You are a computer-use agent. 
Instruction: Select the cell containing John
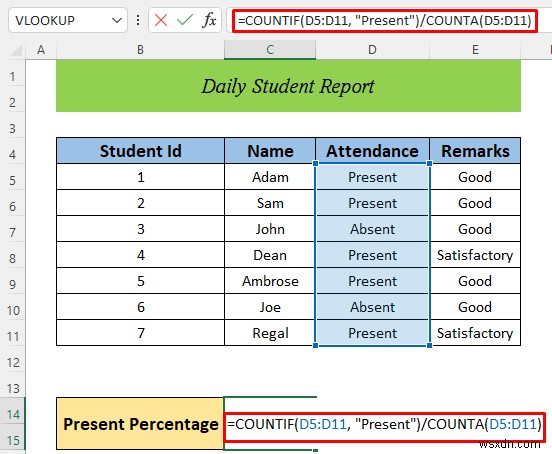tap(270, 229)
